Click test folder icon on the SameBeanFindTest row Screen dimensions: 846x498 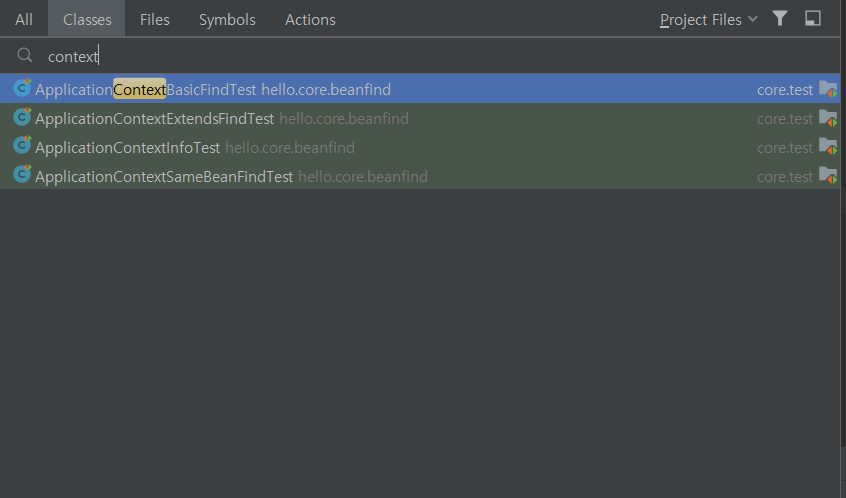[x=828, y=176]
